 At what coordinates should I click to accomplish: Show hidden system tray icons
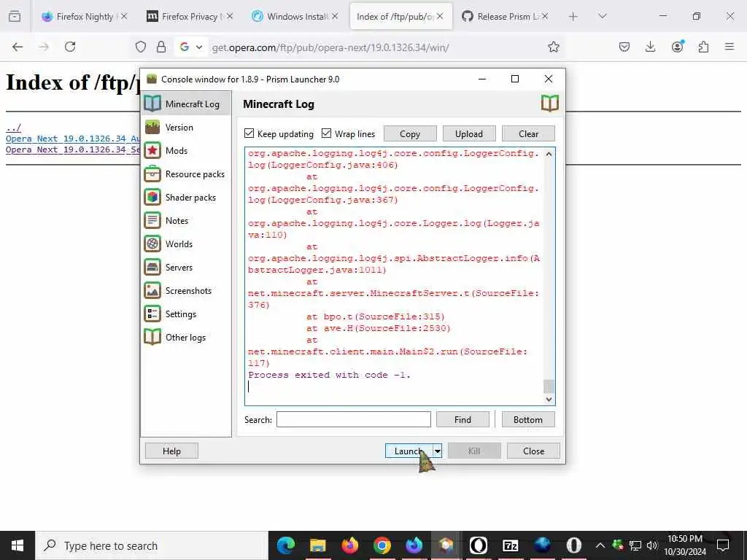(x=600, y=545)
